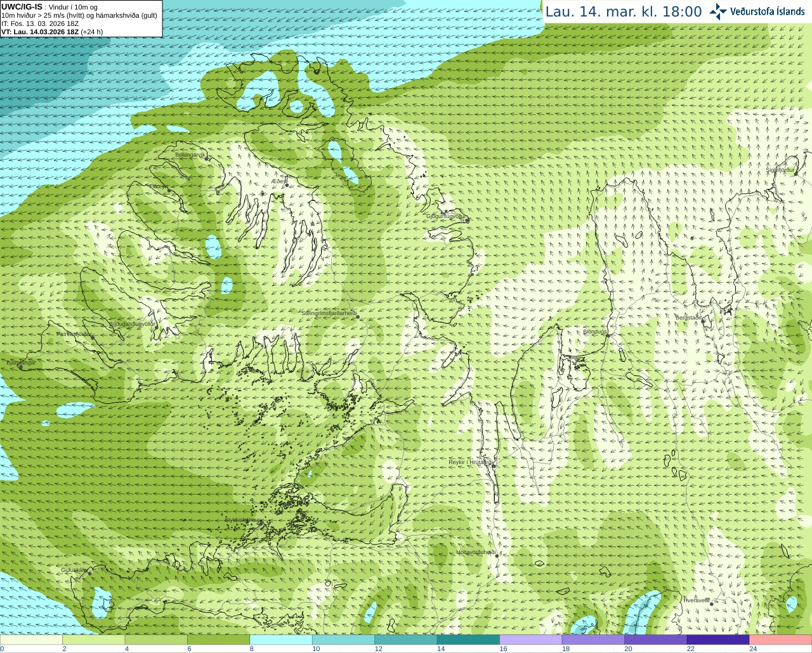Click the 6–8 m/s dark green legend swatch
The width and height of the screenshot is (812, 653).
point(218,640)
